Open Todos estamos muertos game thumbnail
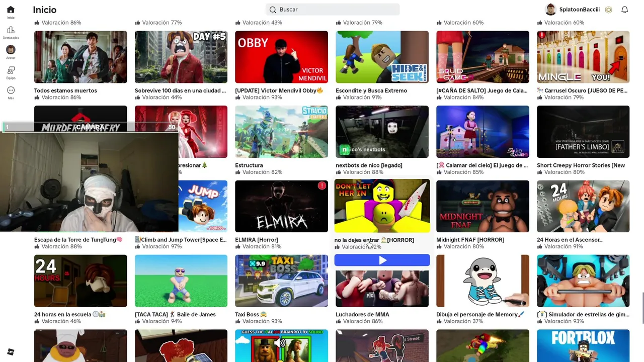 [x=80, y=57]
